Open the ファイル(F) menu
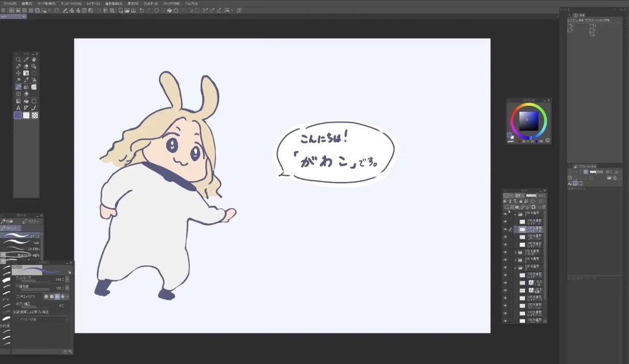629x364 pixels. tap(10, 4)
